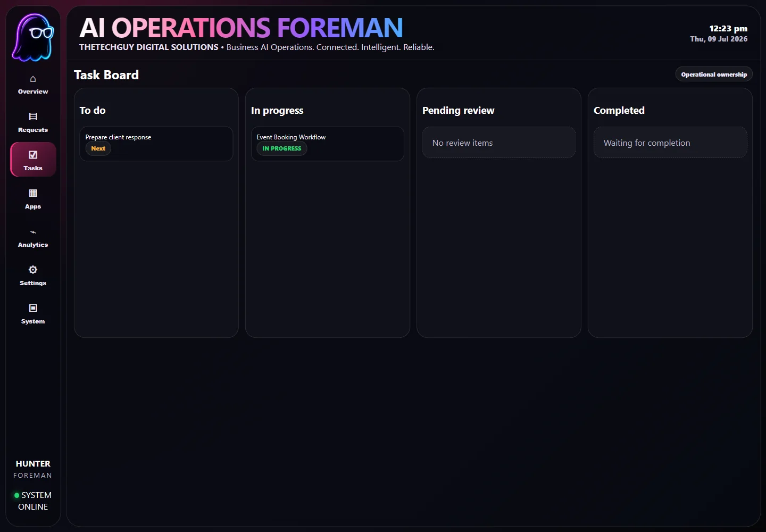Viewport: 766px width, 532px height.
Task: Click the Completed column heading
Action: point(619,111)
